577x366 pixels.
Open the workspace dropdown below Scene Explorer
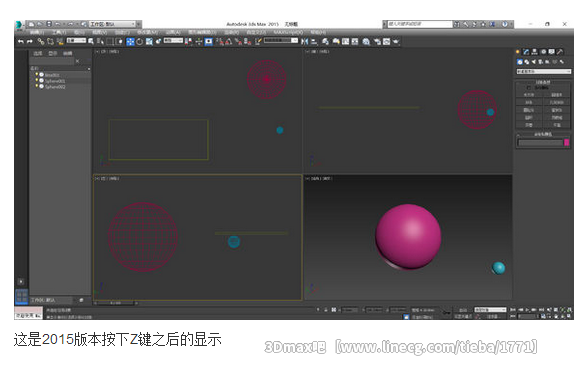tap(51, 300)
